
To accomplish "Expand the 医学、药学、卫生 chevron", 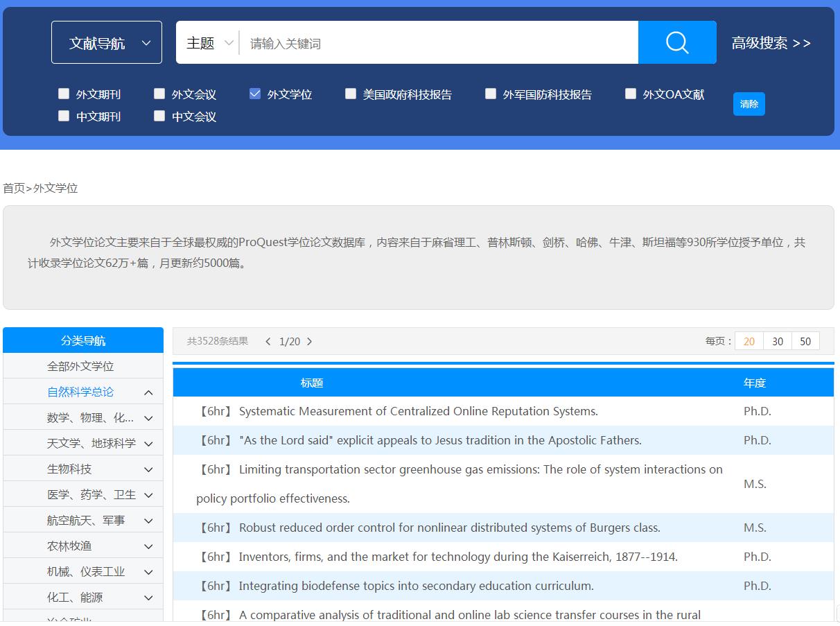I will [148, 495].
